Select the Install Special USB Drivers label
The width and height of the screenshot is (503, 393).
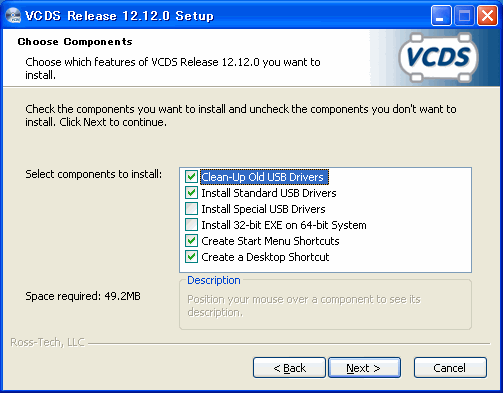[263, 209]
